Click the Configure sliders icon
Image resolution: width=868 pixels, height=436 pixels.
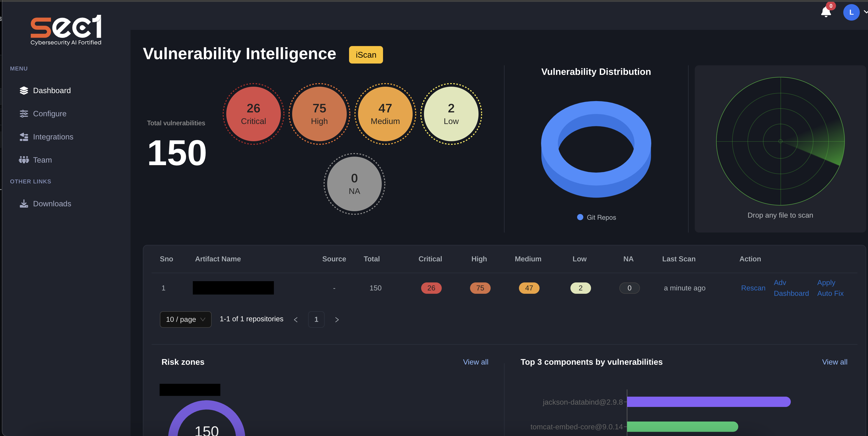click(x=24, y=114)
